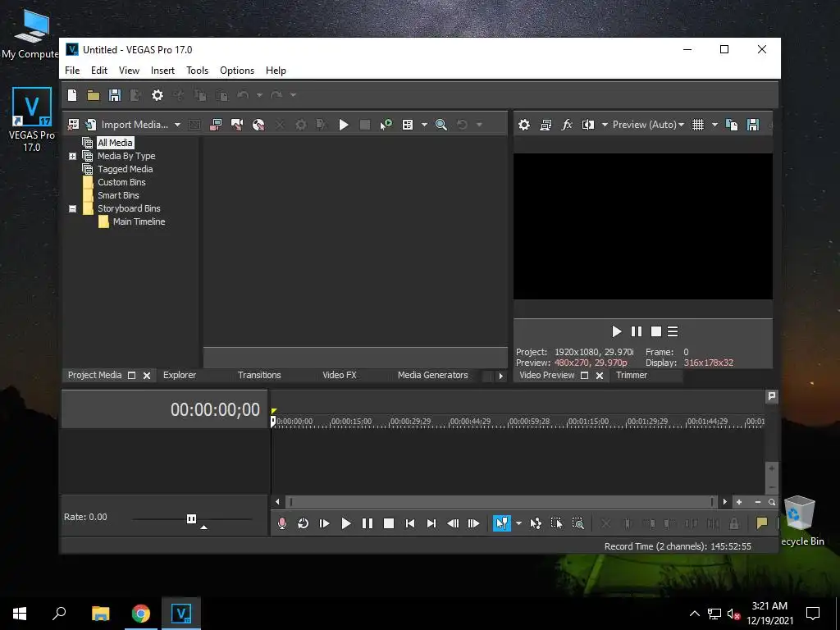Select All Media in the tree

(x=115, y=143)
